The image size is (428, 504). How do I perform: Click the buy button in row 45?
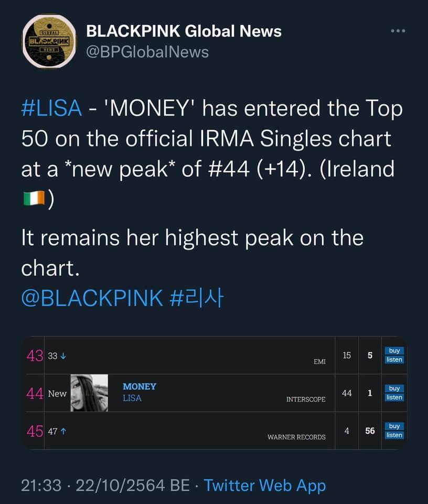(x=394, y=426)
